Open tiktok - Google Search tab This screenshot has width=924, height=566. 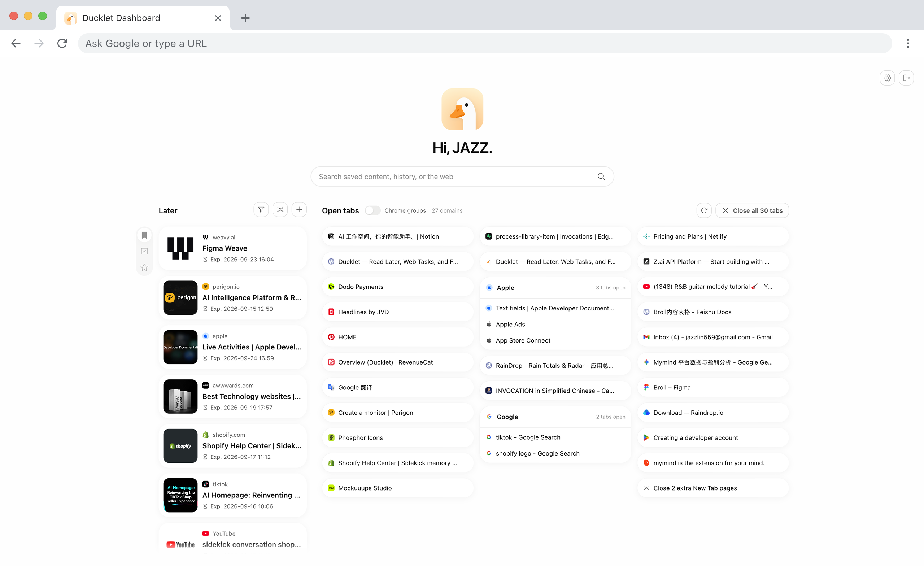coord(555,437)
